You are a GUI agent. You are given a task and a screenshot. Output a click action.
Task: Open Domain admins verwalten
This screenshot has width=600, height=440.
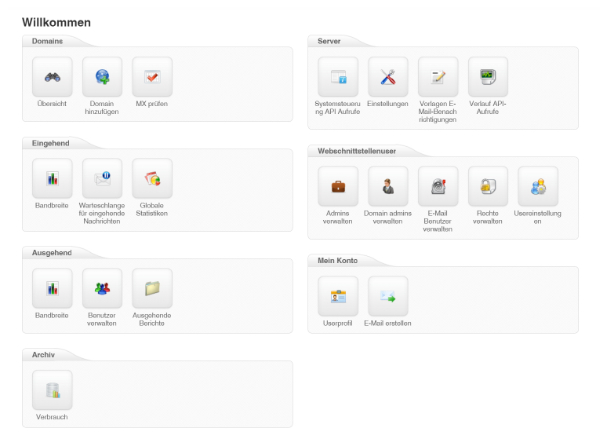coord(388,186)
